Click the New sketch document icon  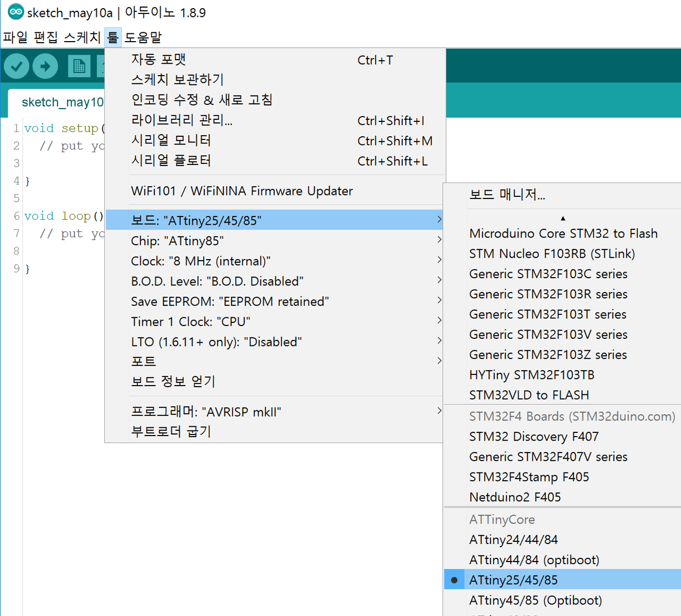(79, 66)
